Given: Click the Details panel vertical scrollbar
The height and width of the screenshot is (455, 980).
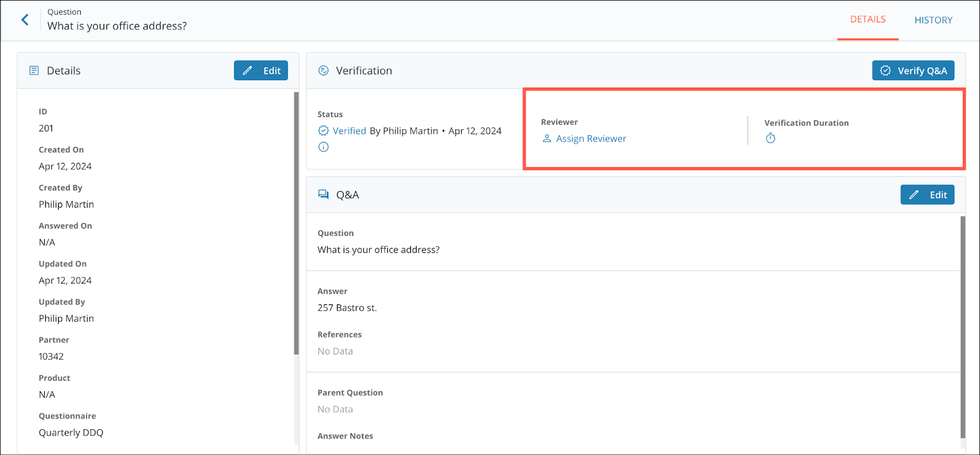Looking at the screenshot, I should tap(296, 224).
